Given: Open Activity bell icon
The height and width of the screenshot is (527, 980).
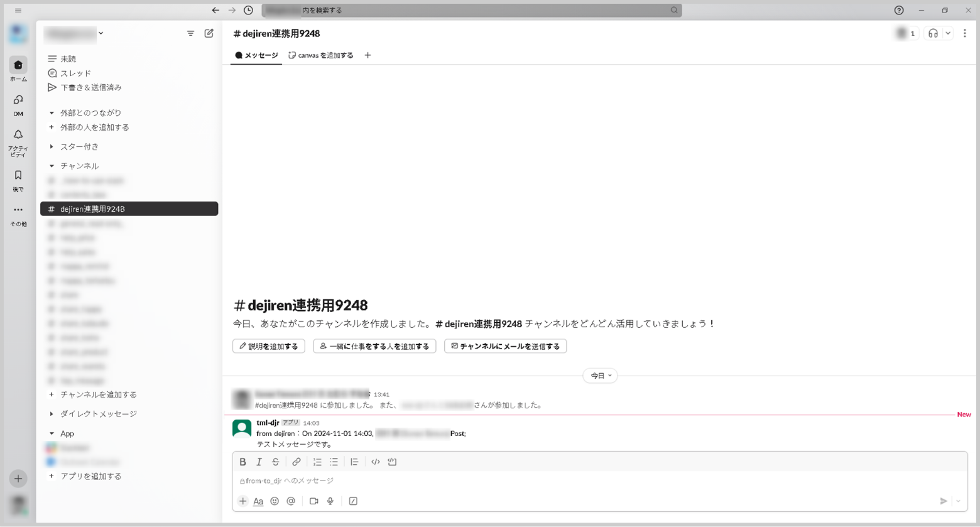Looking at the screenshot, I should click(x=18, y=134).
